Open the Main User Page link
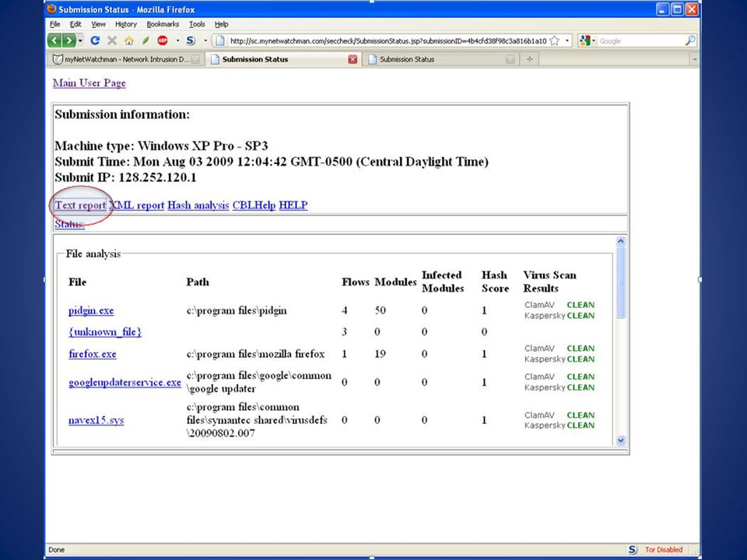The width and height of the screenshot is (747, 560). click(89, 83)
